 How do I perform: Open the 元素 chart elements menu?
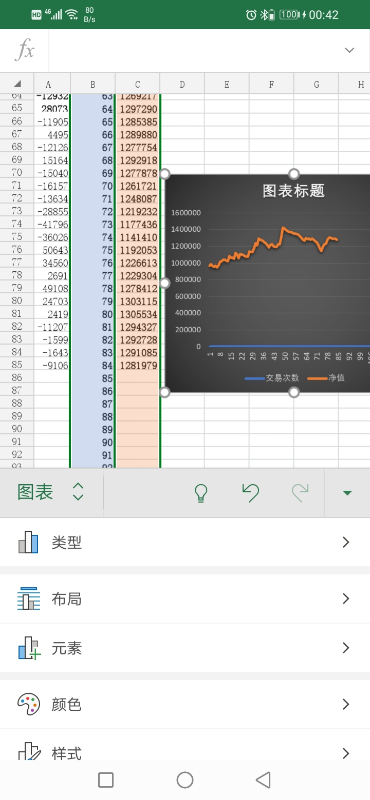[x=185, y=648]
